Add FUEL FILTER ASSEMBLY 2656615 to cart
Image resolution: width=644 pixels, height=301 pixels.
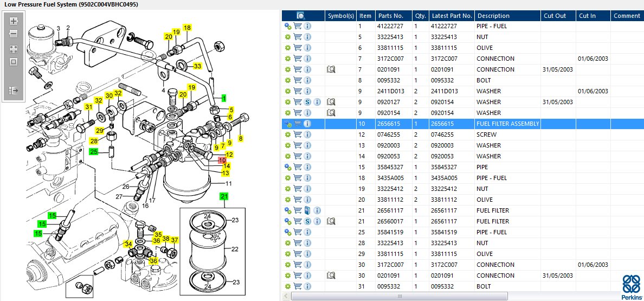[x=298, y=124]
